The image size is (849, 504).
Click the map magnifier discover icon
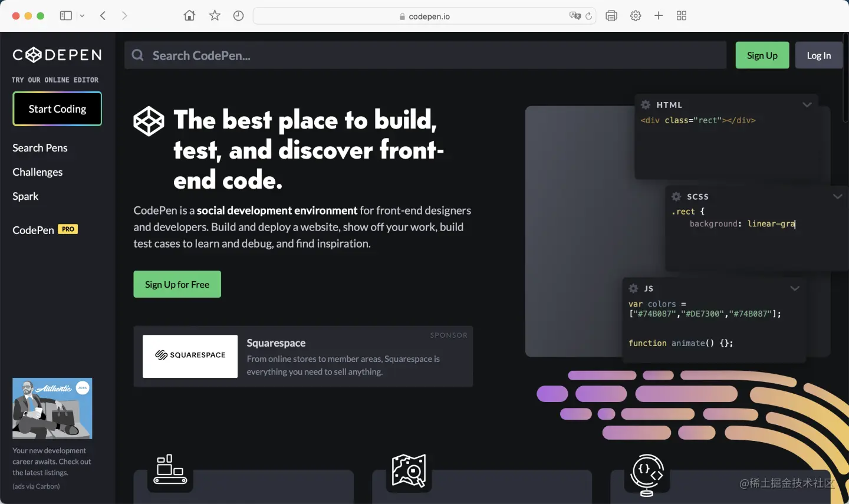(x=409, y=470)
